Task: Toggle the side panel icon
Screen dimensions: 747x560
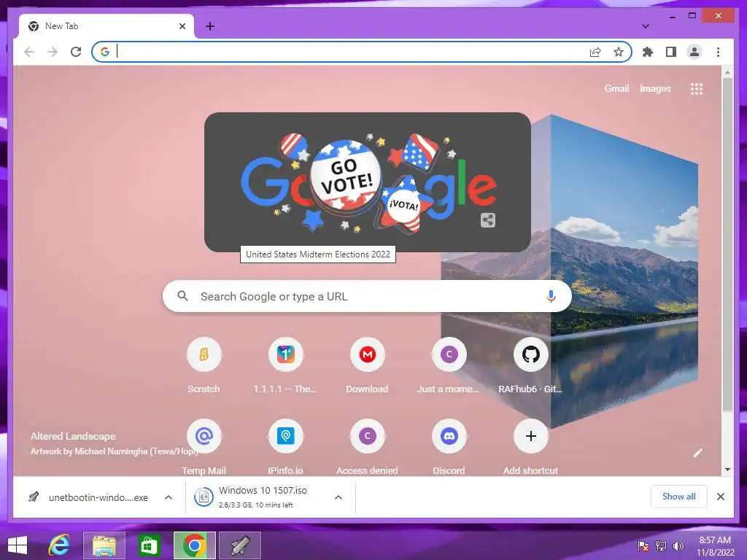Action: point(671,52)
